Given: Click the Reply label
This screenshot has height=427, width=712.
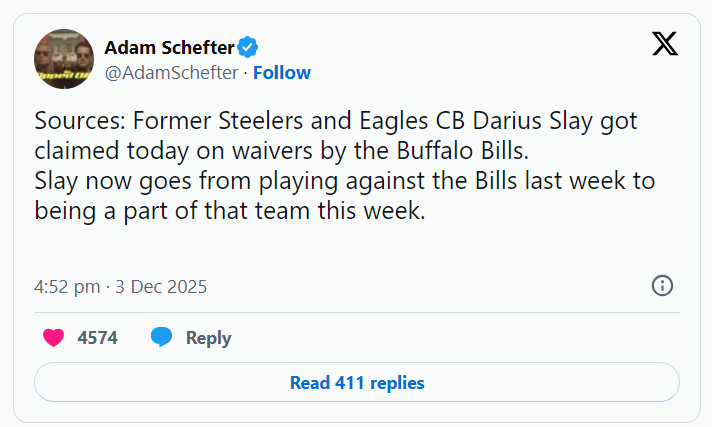Looking at the screenshot, I should (208, 338).
